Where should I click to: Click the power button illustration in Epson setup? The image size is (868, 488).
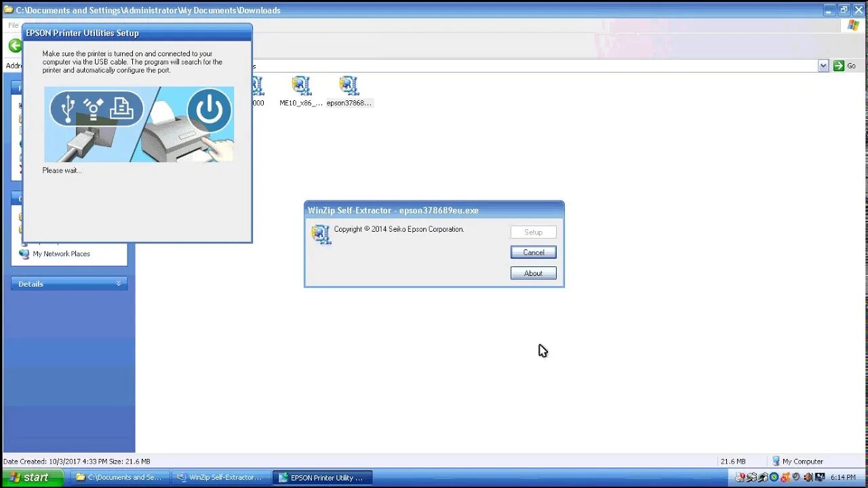[209, 110]
